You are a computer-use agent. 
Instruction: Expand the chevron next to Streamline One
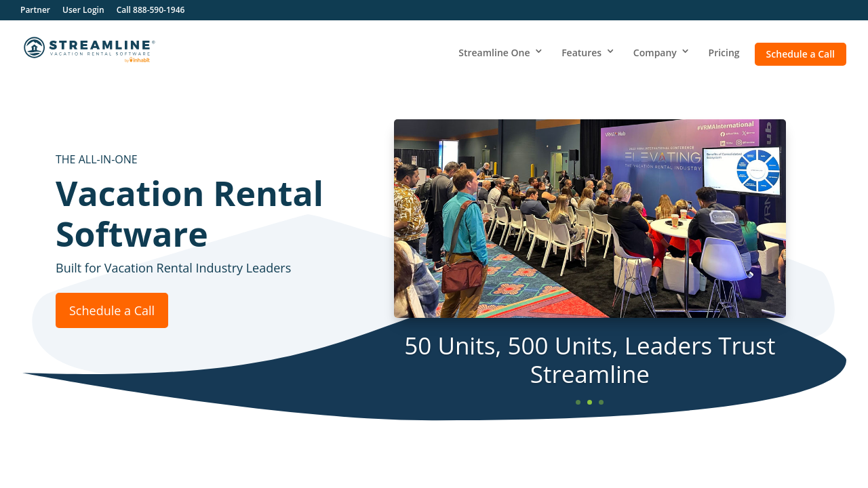pos(538,52)
